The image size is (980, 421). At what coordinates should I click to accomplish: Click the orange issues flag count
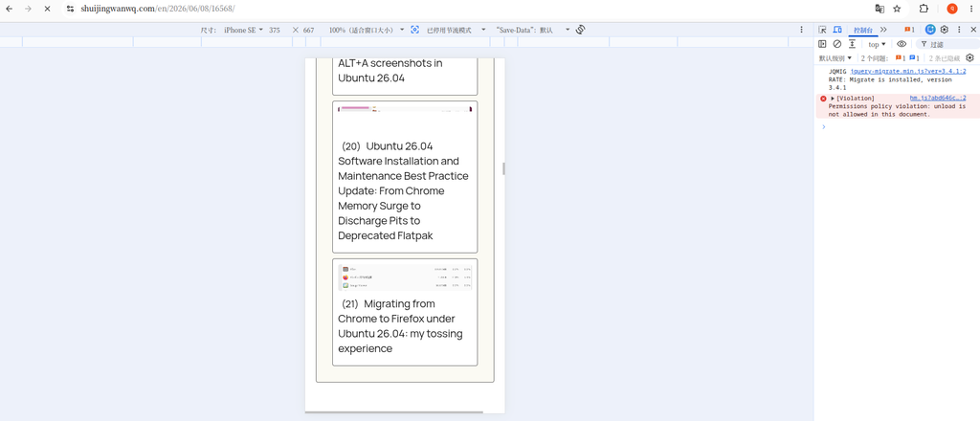point(901,58)
